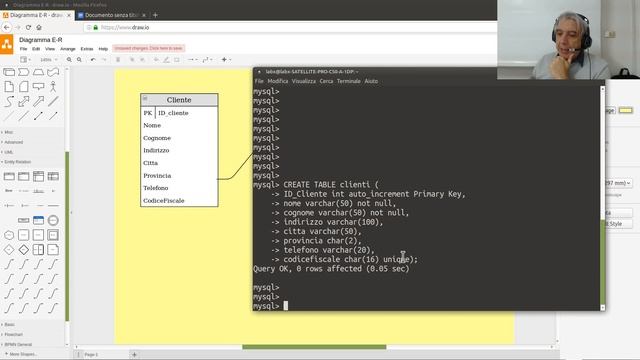The width and height of the screenshot is (640, 360).
Task: Select the trapezoid shape in sidebar
Action: click(38, 72)
